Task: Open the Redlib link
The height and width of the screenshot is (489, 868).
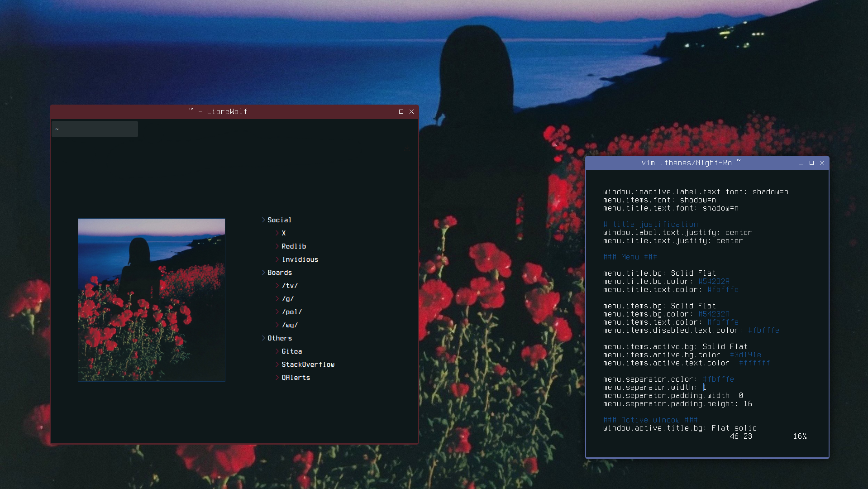Action: pyautogui.click(x=294, y=246)
